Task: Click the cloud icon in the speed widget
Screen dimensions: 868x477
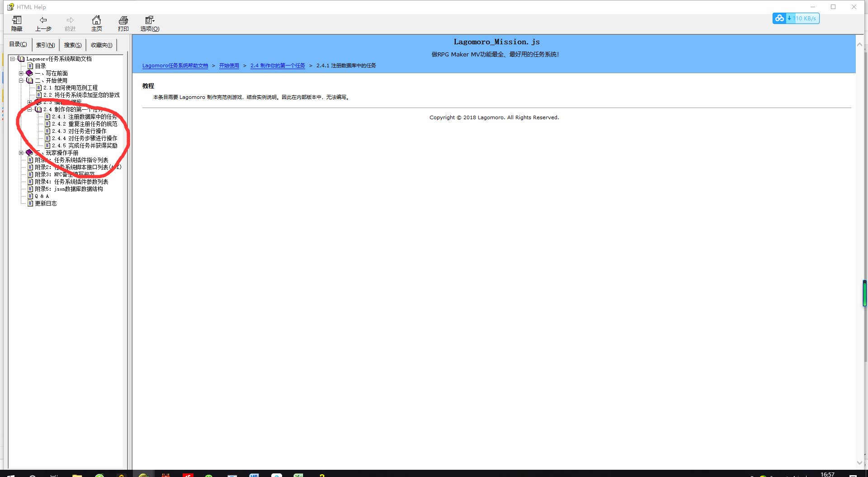Action: (x=779, y=18)
